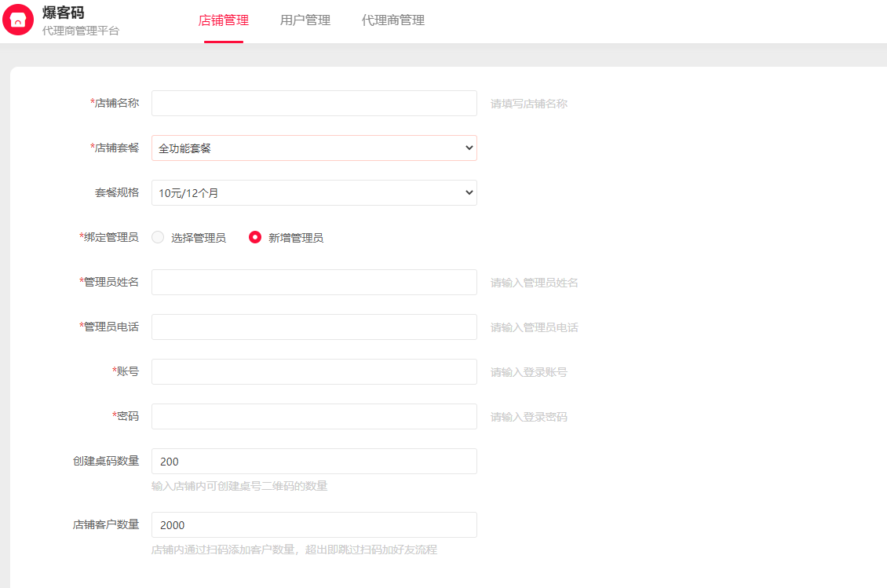Select the 选择管理员 radio button
The width and height of the screenshot is (887, 588).
click(x=159, y=237)
